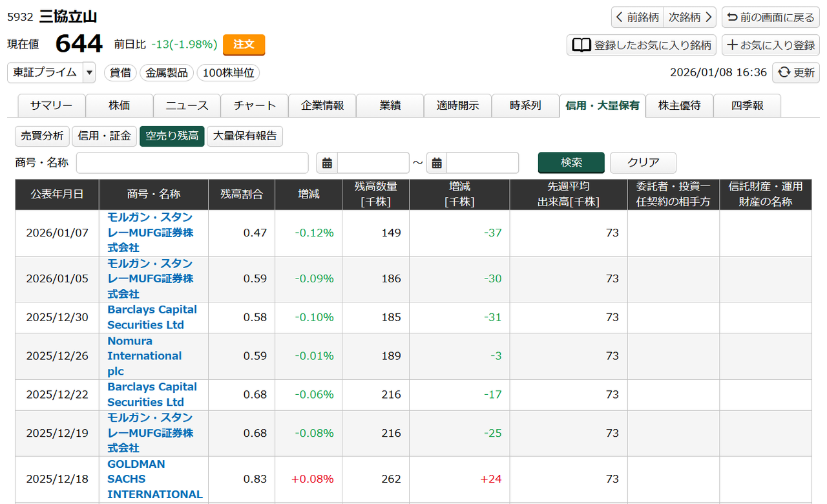Viewport: 827px width, 504px height.
Task: Add stock to favorites お気に入り登録
Action: click(770, 45)
